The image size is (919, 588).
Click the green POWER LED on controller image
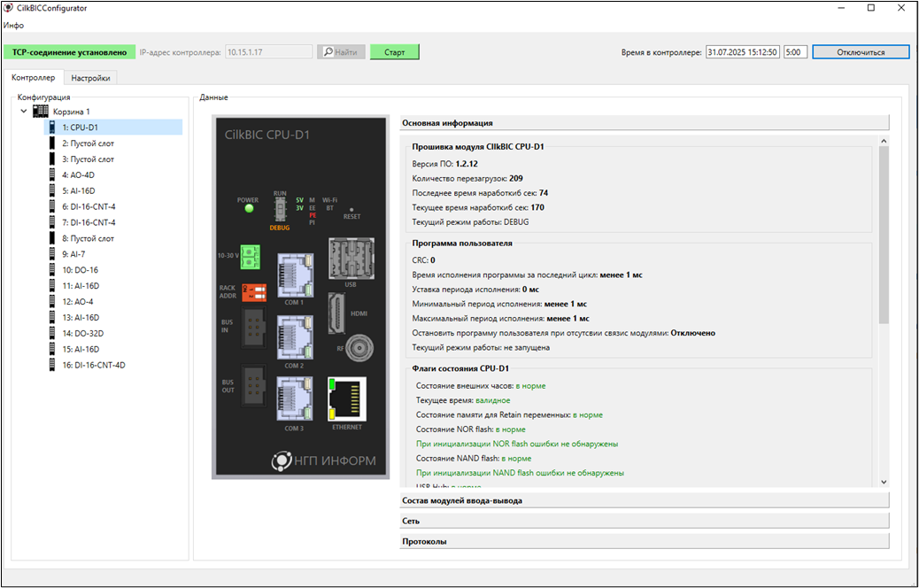(249, 208)
